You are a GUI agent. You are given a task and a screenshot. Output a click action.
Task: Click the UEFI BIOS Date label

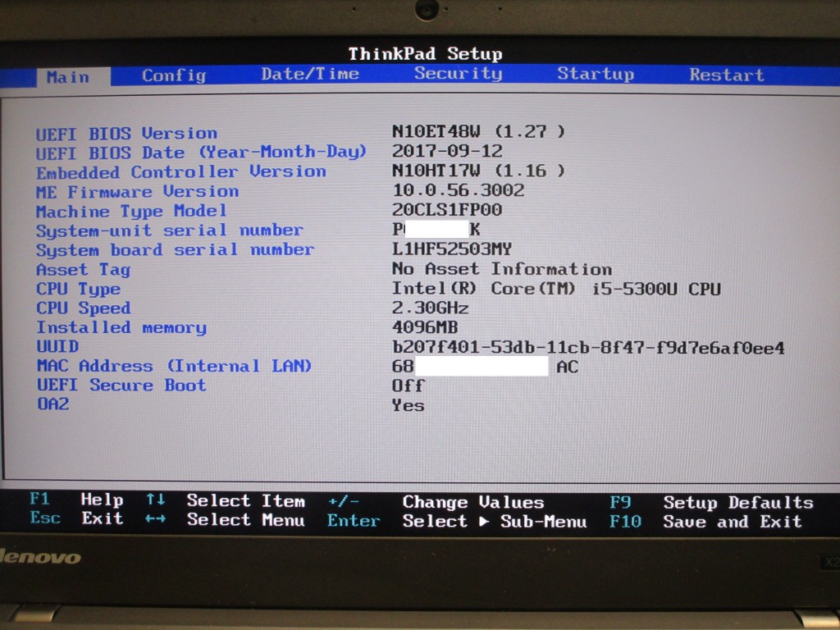click(x=201, y=152)
